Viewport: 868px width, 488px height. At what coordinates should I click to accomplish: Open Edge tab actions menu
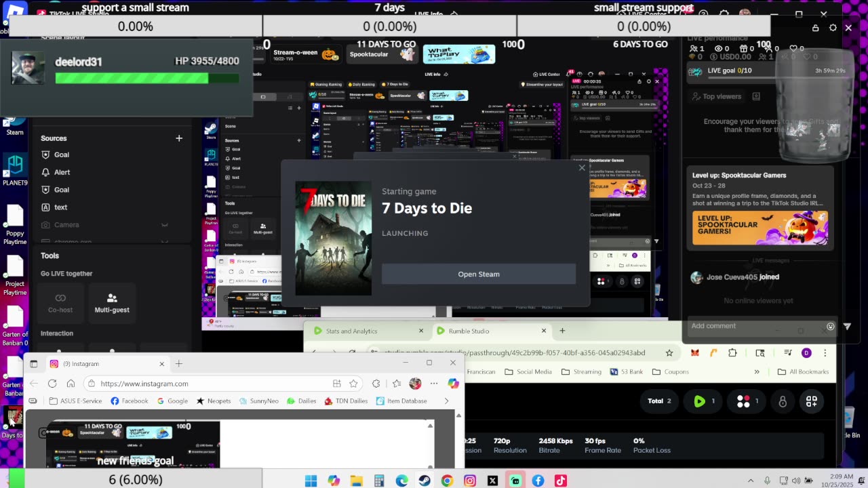34,364
